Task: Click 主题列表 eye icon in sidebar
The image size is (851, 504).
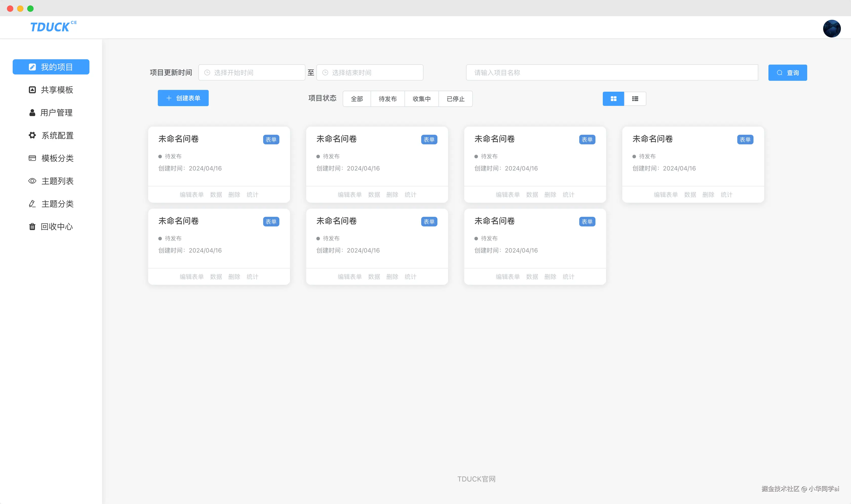Action: click(x=32, y=181)
